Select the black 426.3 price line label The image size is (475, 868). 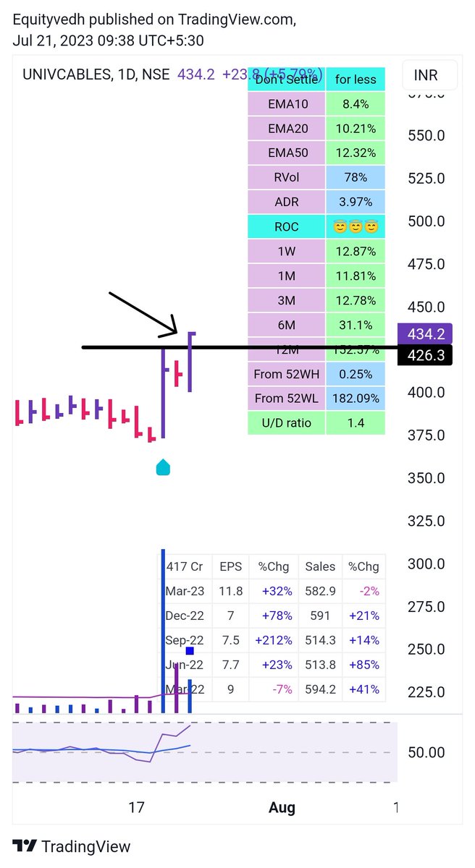[x=425, y=354]
